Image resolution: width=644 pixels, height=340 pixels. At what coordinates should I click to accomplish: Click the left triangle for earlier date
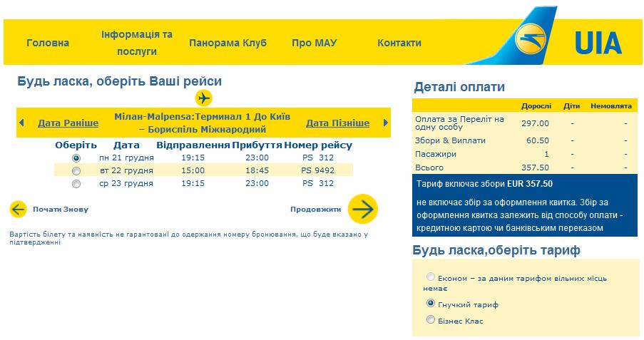click(22, 123)
